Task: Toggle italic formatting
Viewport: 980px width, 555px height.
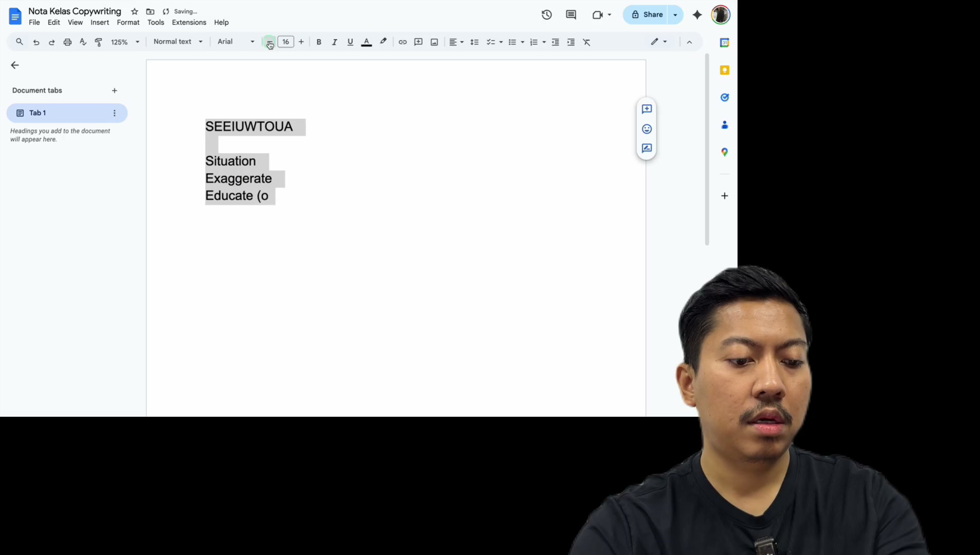Action: coord(334,42)
